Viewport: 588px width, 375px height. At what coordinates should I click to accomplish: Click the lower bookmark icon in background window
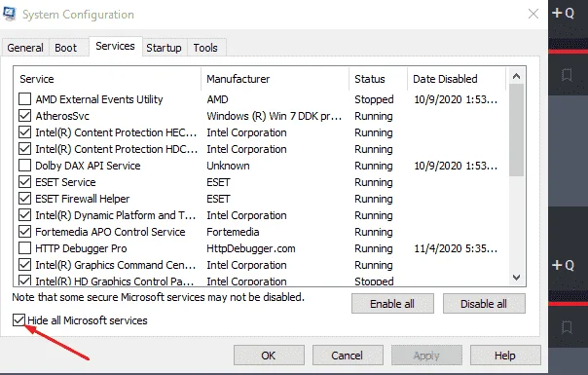[x=567, y=327]
